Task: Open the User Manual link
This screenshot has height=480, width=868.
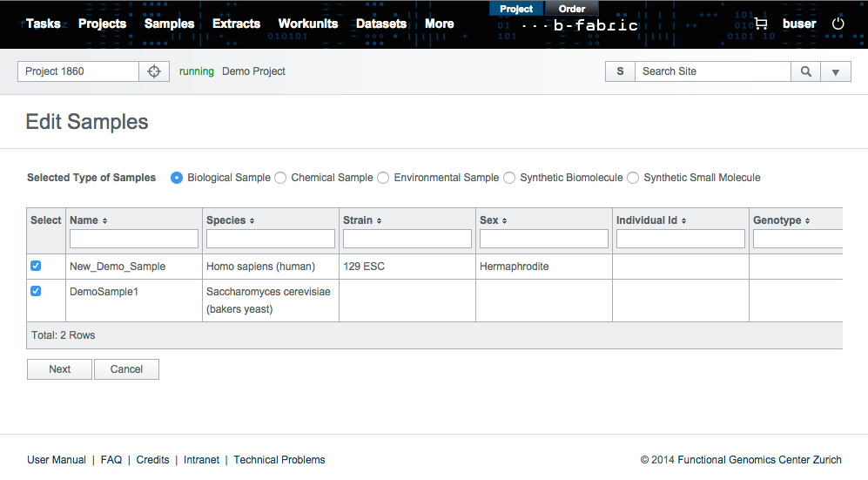Action: (x=57, y=460)
